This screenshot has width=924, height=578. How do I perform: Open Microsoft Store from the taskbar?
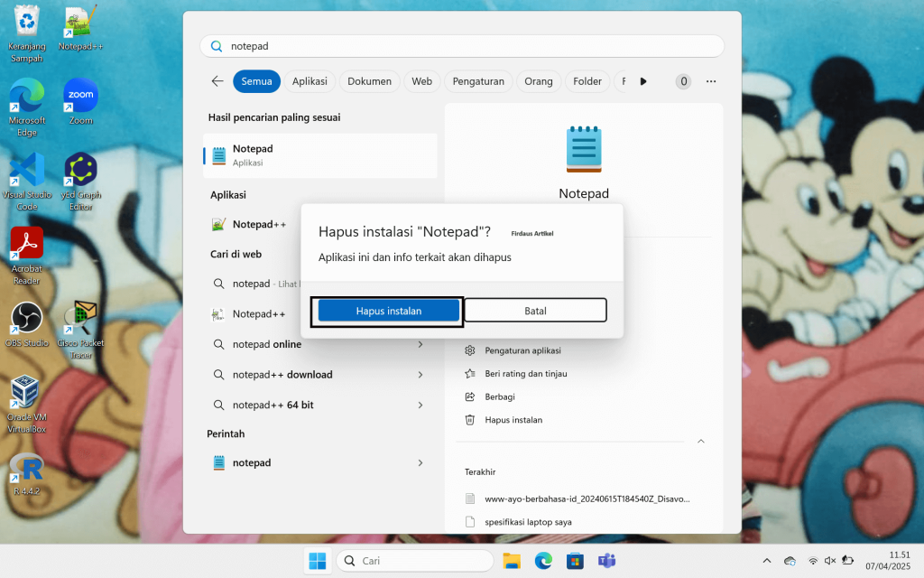[575, 561]
